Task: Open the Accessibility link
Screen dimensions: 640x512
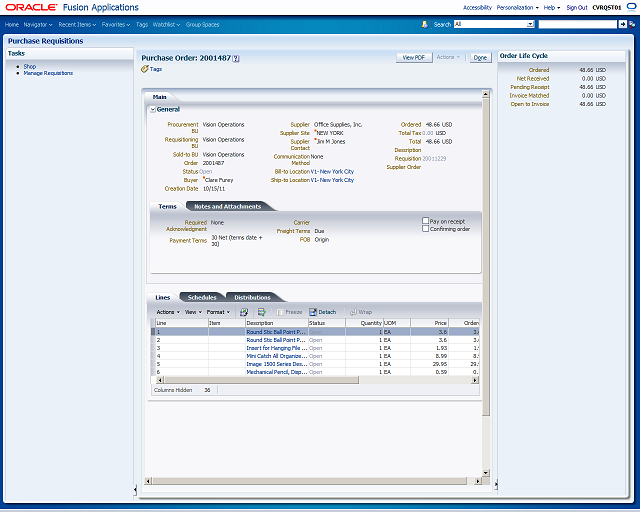Action: tap(477, 7)
